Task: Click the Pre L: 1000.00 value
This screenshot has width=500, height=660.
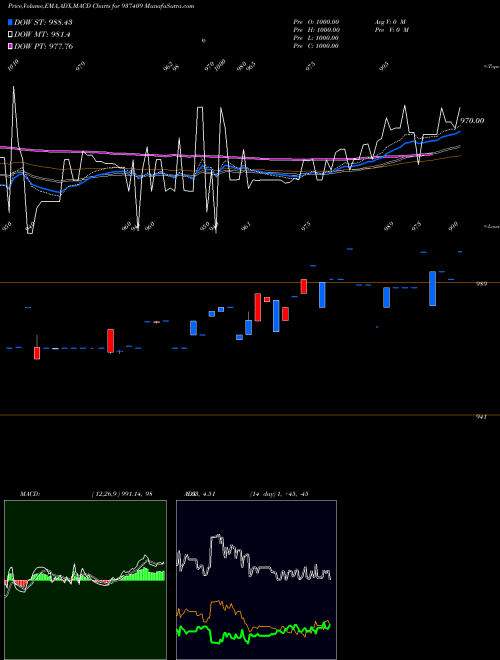Action: tap(316, 37)
